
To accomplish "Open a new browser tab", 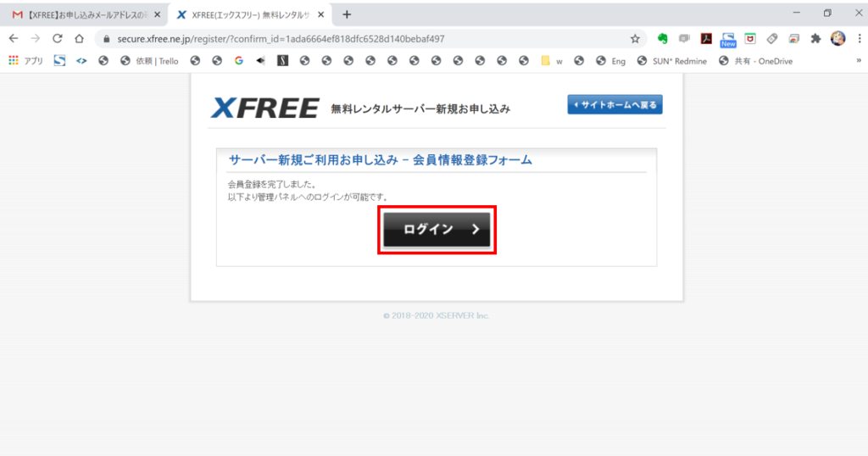I will point(347,14).
